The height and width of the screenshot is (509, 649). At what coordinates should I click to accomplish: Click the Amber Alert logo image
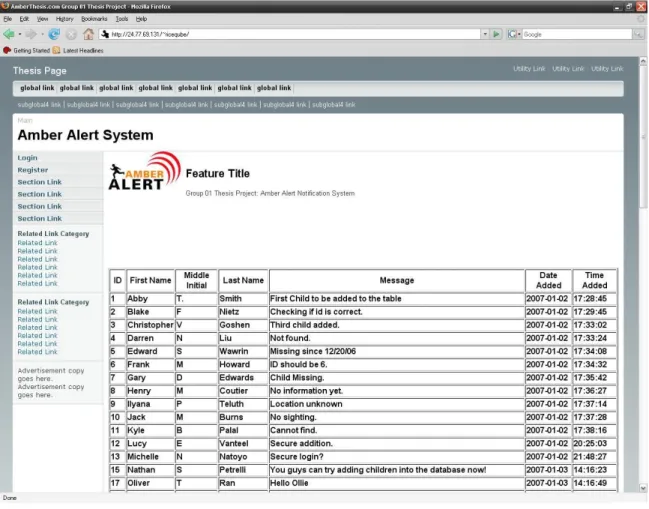[x=144, y=171]
